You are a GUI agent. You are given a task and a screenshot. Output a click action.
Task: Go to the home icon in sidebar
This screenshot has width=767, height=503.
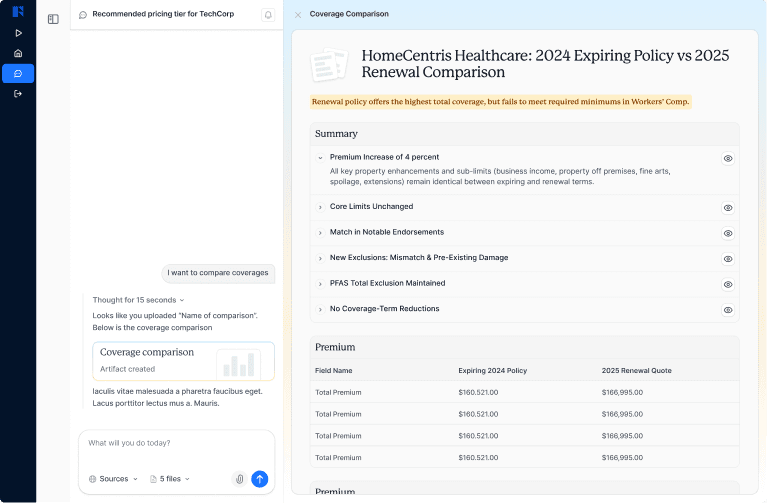click(x=18, y=53)
